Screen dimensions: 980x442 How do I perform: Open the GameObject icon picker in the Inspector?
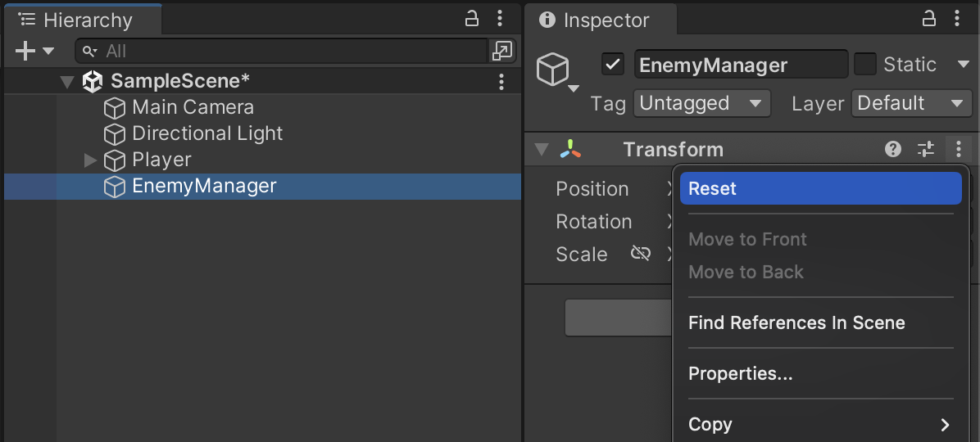[x=556, y=71]
